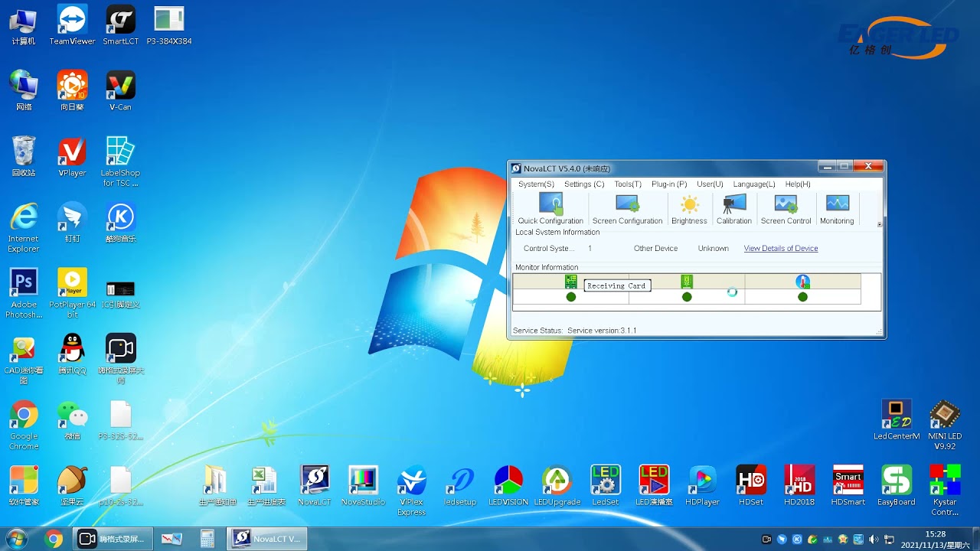Open the taskbar clock showing 15:28
Screen dimensions: 980x551
[x=935, y=540]
